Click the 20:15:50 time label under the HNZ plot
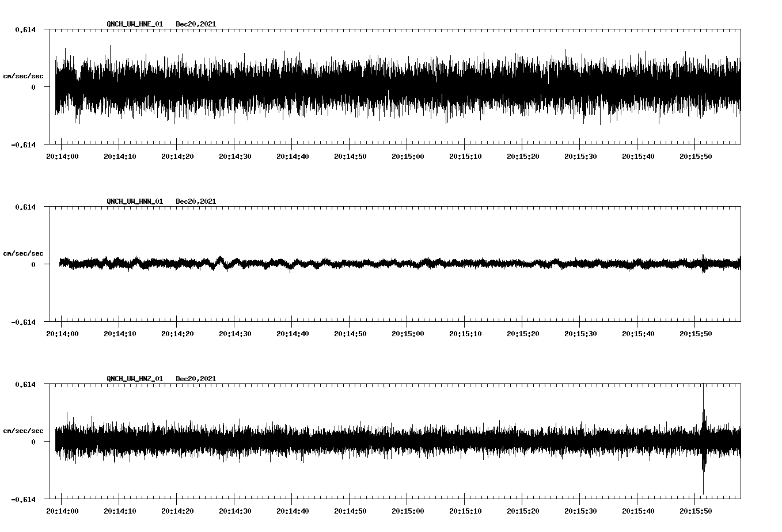 696,511
